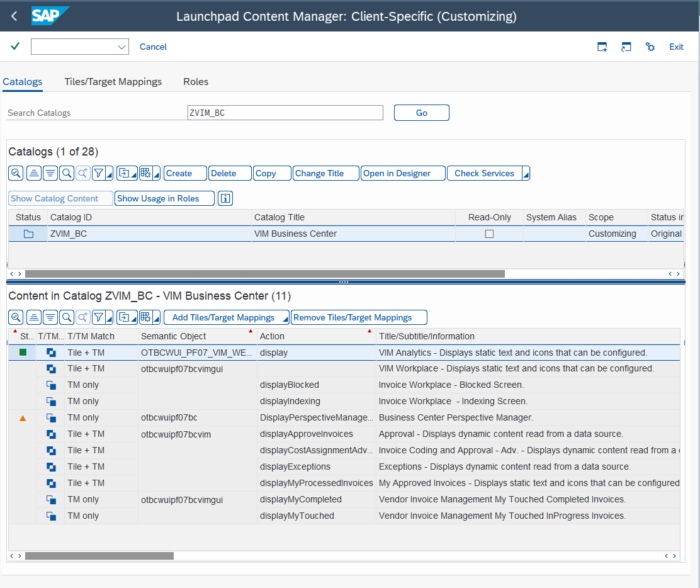700x588 pixels.
Task: Click the Semantic Object column header
Action: pyautogui.click(x=197, y=336)
